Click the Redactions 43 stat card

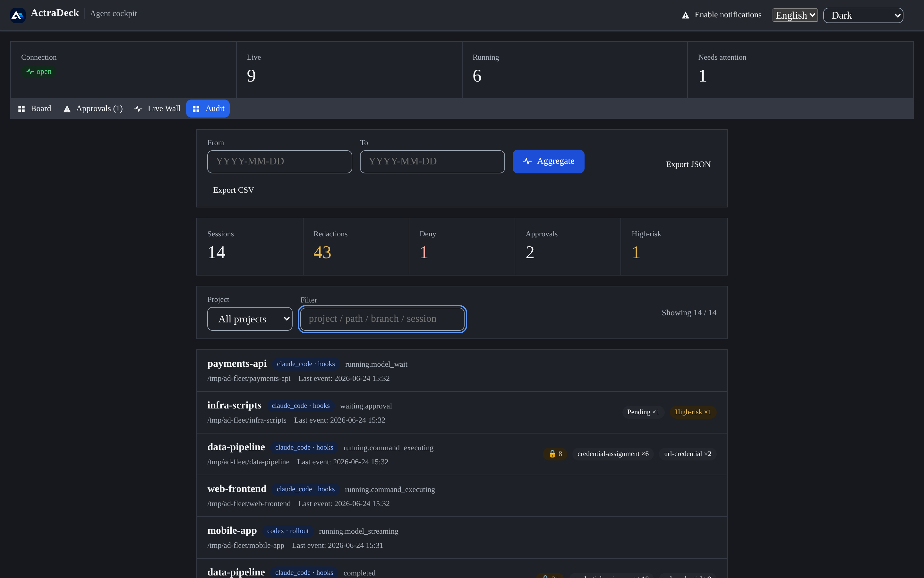(356, 247)
